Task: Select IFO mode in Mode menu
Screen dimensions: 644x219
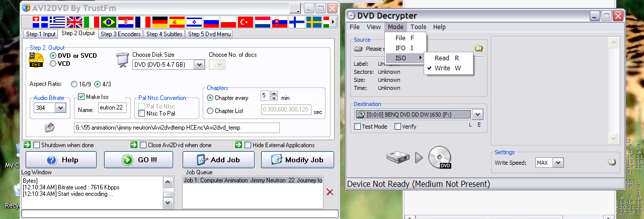Action: pos(406,48)
